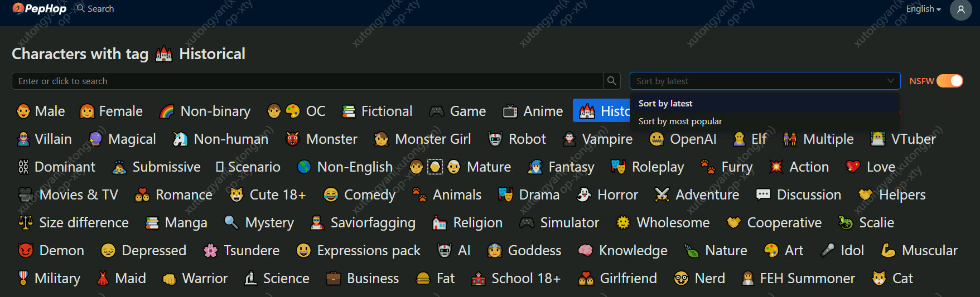
Task: Click the Religion church icon
Action: coord(440,222)
